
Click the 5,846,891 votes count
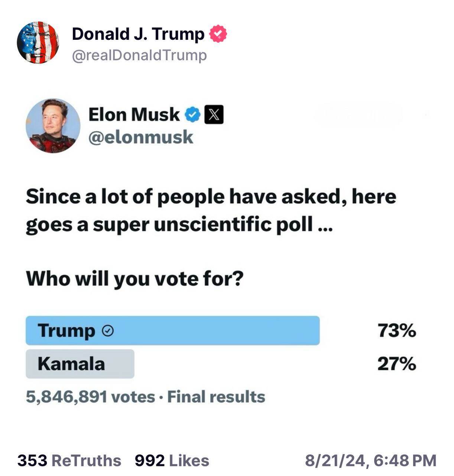pyautogui.click(x=90, y=397)
